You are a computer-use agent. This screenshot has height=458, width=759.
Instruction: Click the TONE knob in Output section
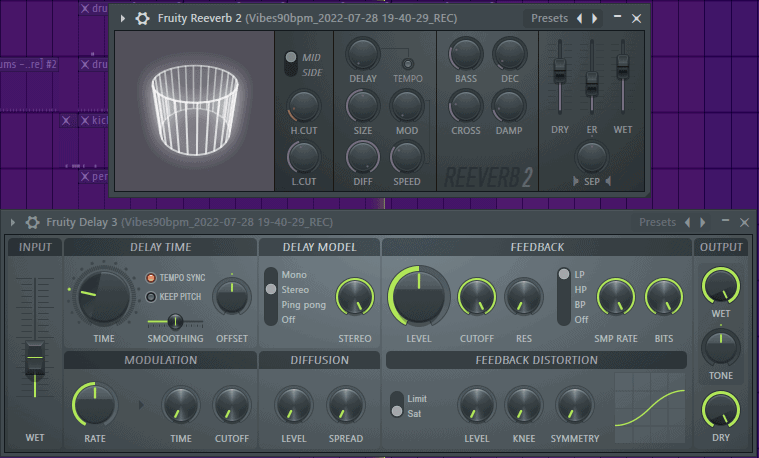click(721, 348)
